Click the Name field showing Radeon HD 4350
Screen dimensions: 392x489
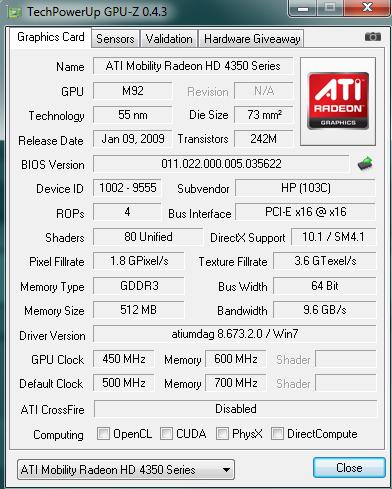pyautogui.click(x=193, y=66)
